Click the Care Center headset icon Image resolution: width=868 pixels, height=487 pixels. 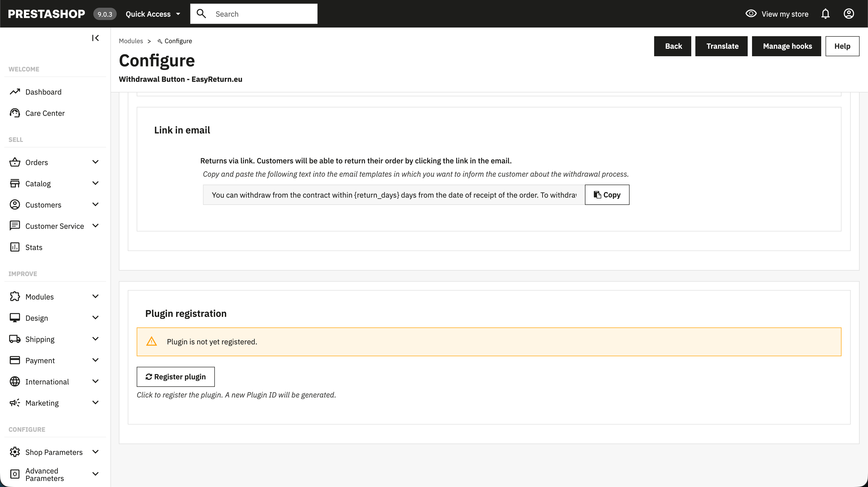coord(15,113)
